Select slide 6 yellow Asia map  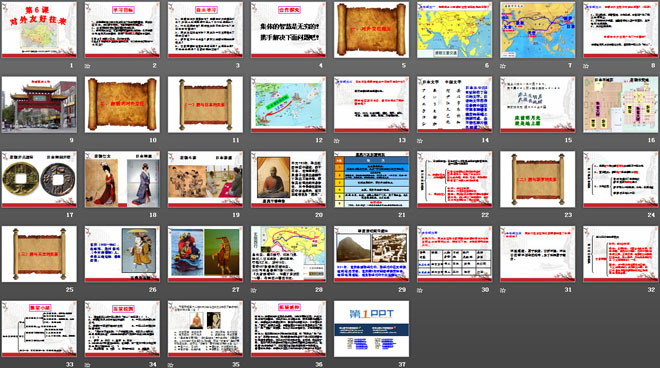coord(455,29)
